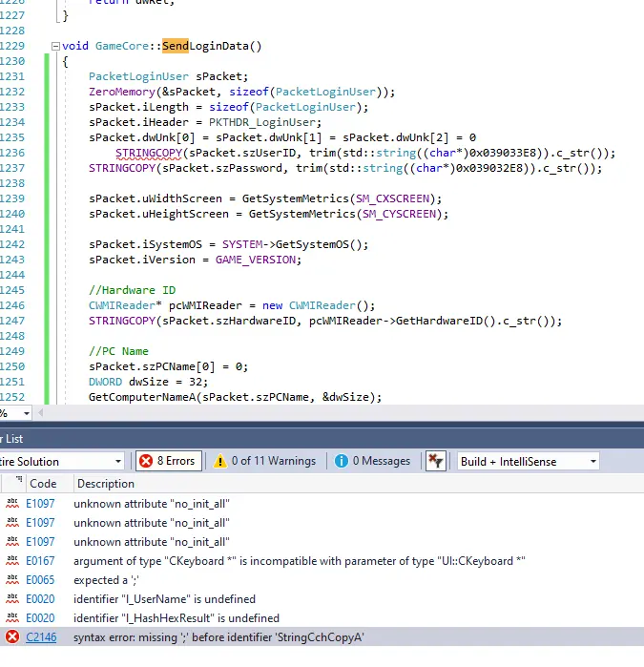Click the highlighted Send text in SendLoginData

click(176, 46)
